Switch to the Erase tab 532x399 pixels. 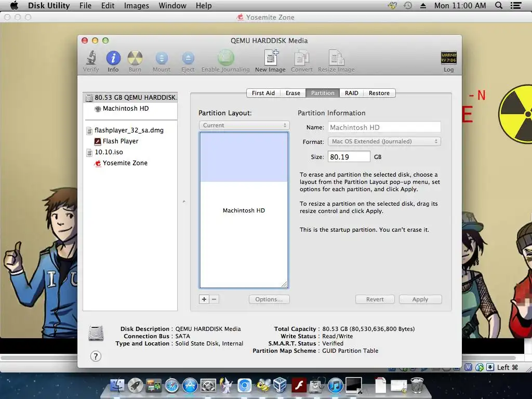[x=293, y=93]
